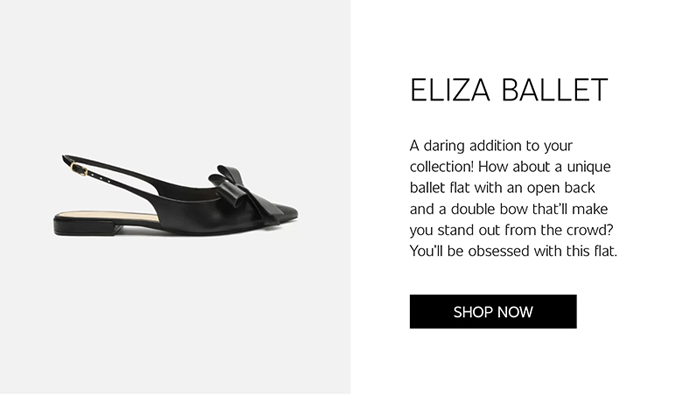
Task: Click the word ELIZA in the title
Action: coord(450,90)
